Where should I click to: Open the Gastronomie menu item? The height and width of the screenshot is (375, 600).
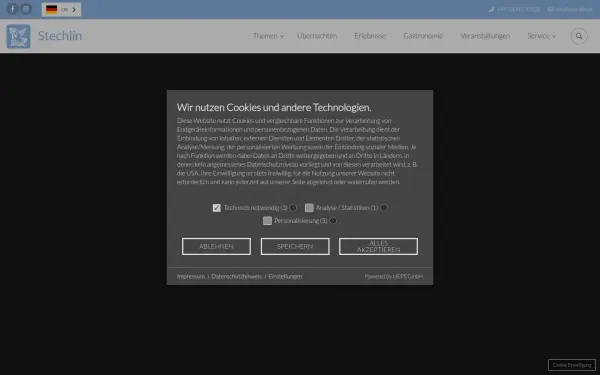423,36
